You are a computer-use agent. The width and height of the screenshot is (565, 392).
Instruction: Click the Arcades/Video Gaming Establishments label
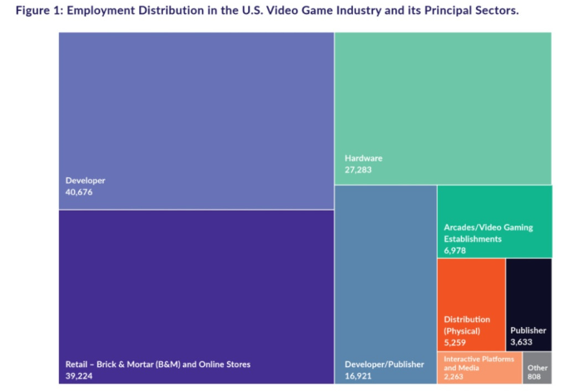488,232
